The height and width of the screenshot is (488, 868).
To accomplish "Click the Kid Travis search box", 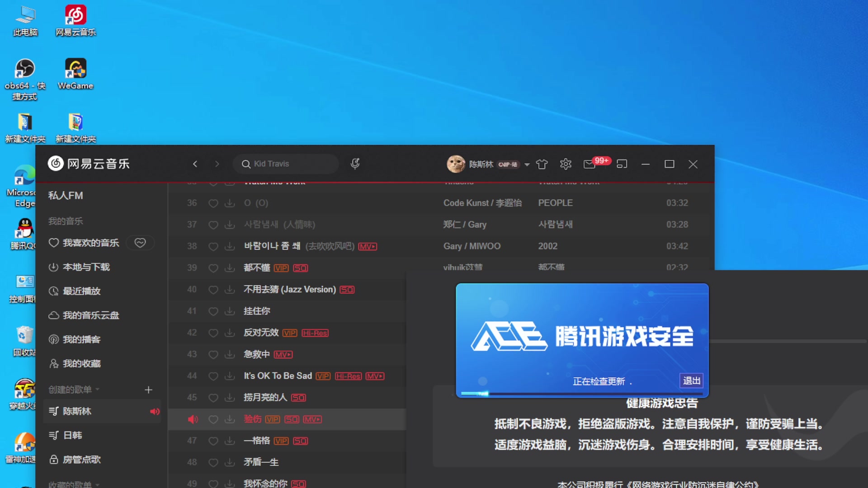I will (x=286, y=164).
